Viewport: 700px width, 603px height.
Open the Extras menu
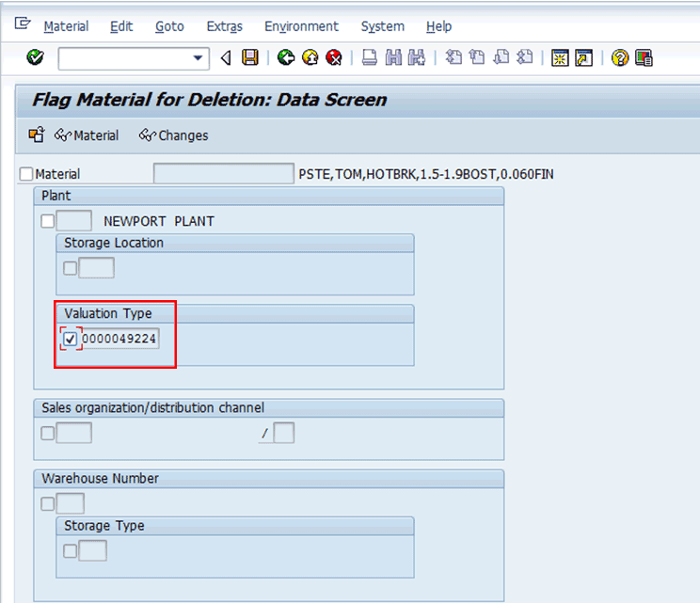(225, 26)
